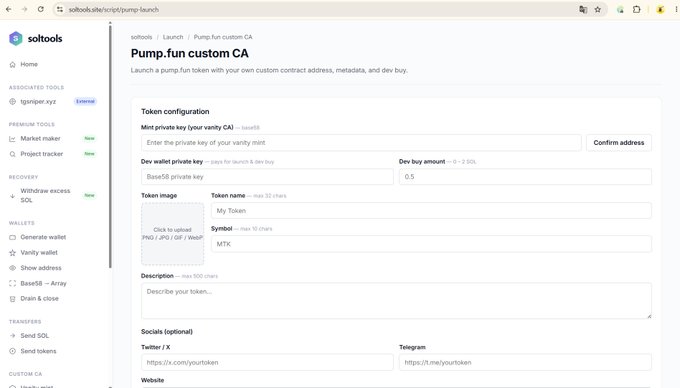Open the browser extensions puzzle icon
The height and width of the screenshot is (388, 680).
point(637,9)
